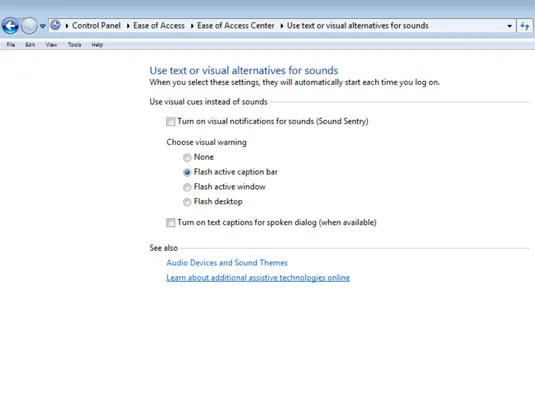Click the Refresh icon beside address bar
Viewport: 535px width, 400px height.
(525, 26)
